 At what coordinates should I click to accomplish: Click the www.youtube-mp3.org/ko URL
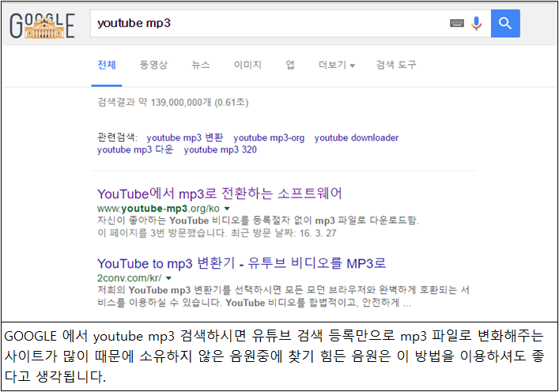pos(158,209)
